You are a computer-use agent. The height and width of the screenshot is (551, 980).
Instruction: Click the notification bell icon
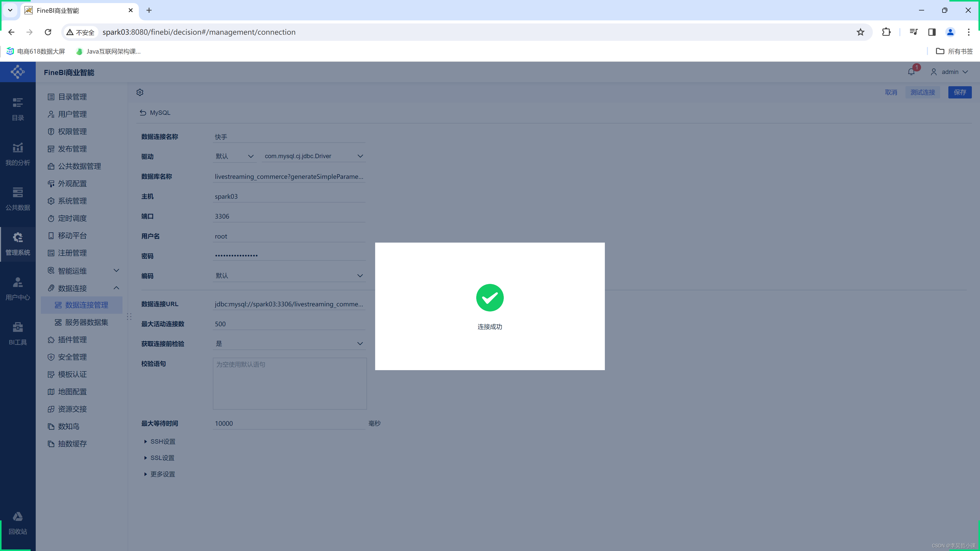[x=911, y=72]
